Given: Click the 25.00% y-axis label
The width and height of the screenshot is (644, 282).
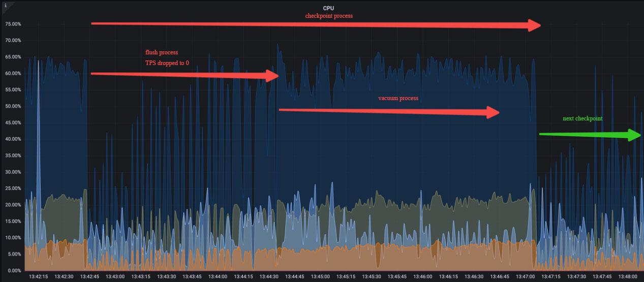Looking at the screenshot, I should coord(13,189).
